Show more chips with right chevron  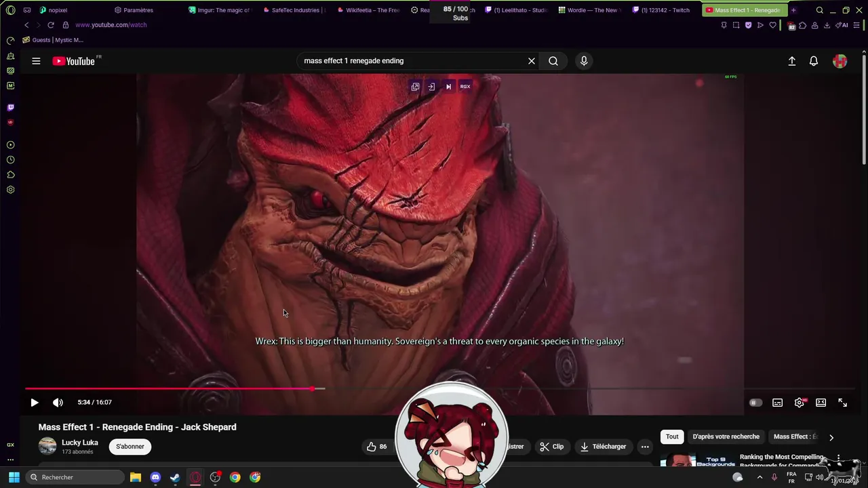click(x=831, y=437)
